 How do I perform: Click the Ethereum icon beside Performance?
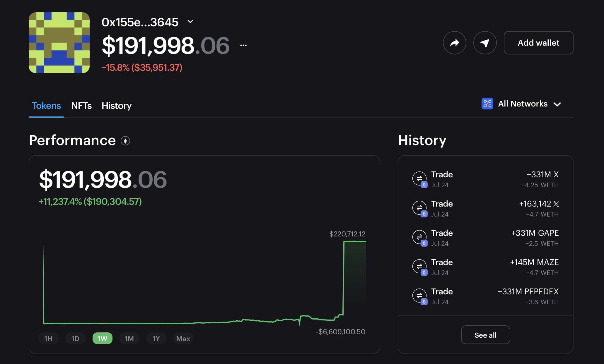tap(125, 141)
